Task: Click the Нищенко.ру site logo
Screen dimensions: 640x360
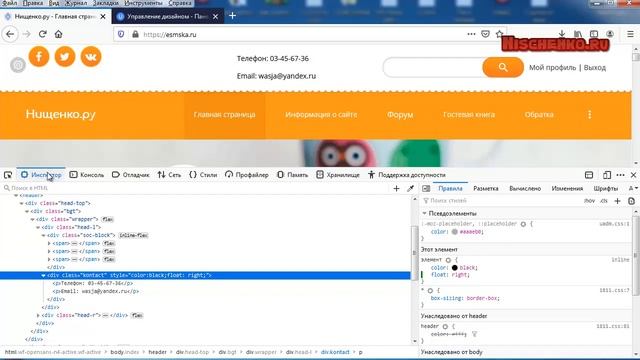Action: [60, 114]
